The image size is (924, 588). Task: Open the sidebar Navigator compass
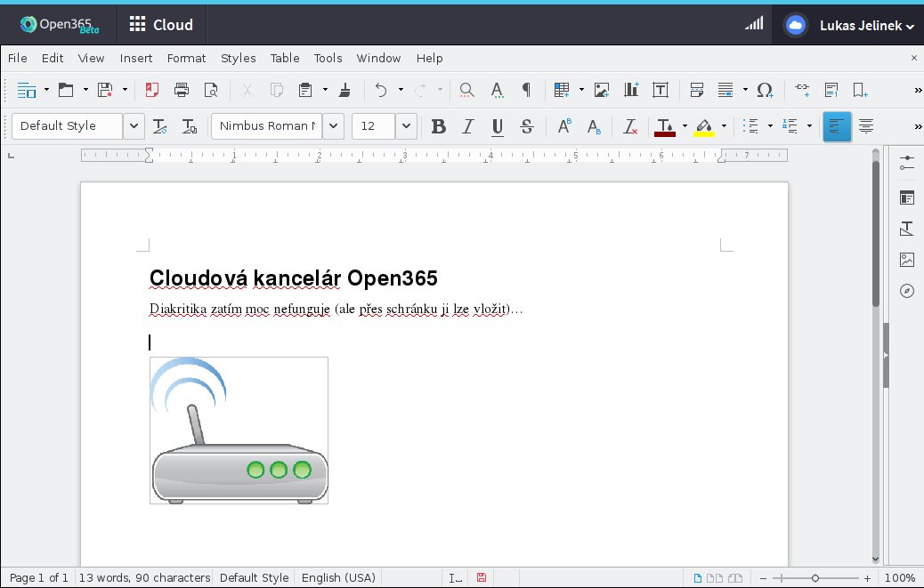tap(907, 291)
